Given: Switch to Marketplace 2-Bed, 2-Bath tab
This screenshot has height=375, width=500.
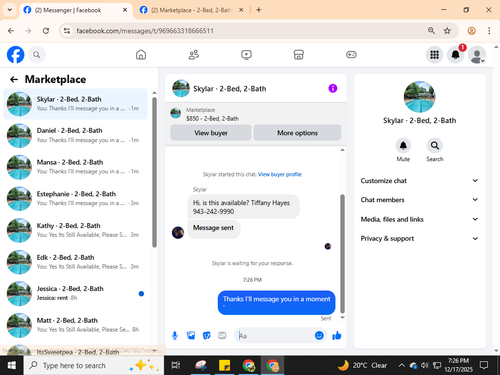Looking at the screenshot, I should [x=192, y=10].
